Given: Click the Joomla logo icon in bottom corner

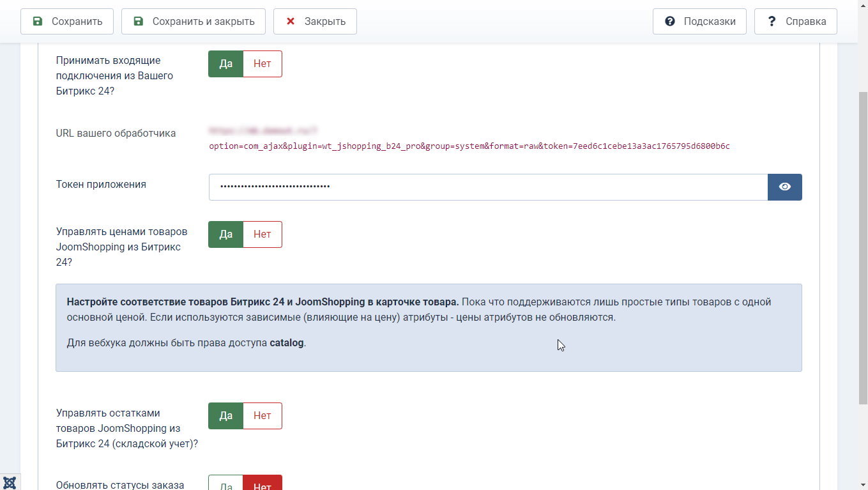Looking at the screenshot, I should click(x=10, y=482).
